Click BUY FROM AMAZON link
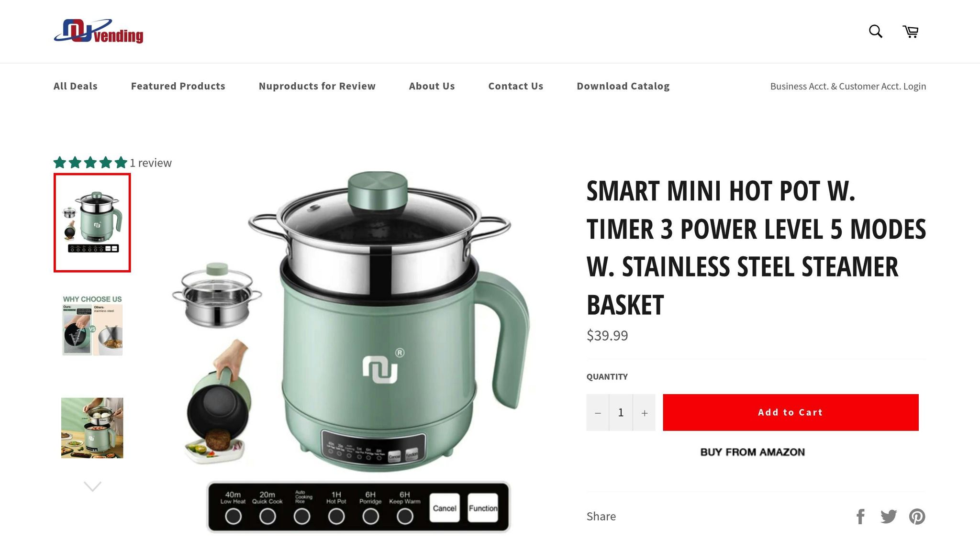Image resolution: width=980 pixels, height=551 pixels. click(x=753, y=452)
